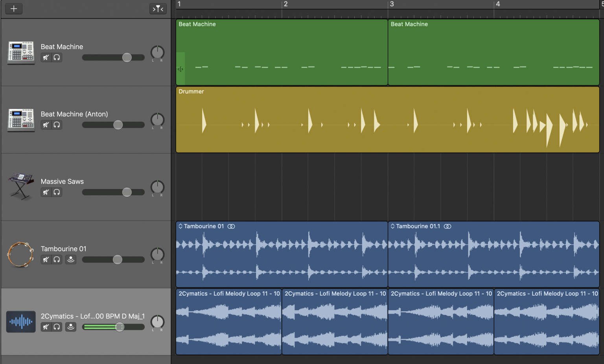Open the track filter control at top

click(x=158, y=9)
